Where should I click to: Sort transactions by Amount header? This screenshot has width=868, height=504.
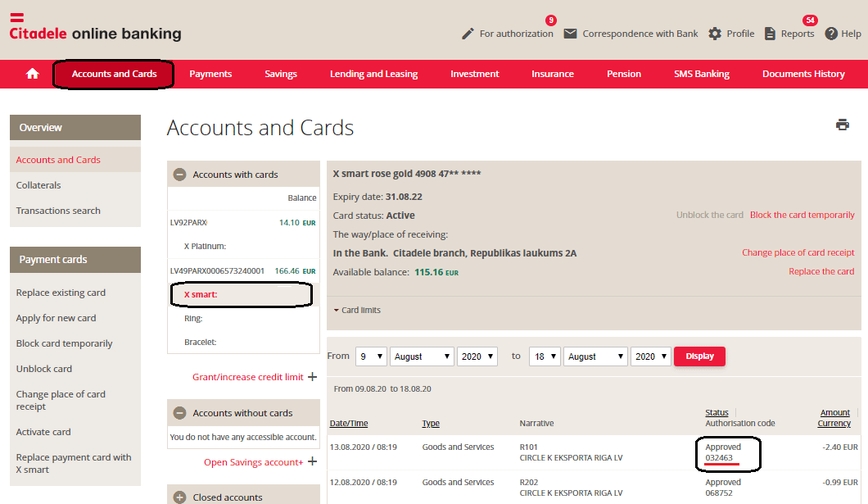click(834, 412)
